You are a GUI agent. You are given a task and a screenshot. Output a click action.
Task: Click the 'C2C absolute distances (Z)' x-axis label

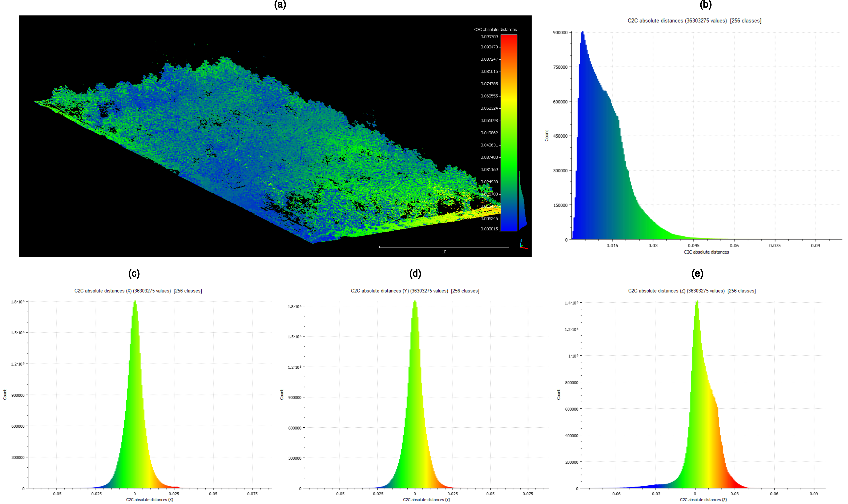pyautogui.click(x=703, y=500)
